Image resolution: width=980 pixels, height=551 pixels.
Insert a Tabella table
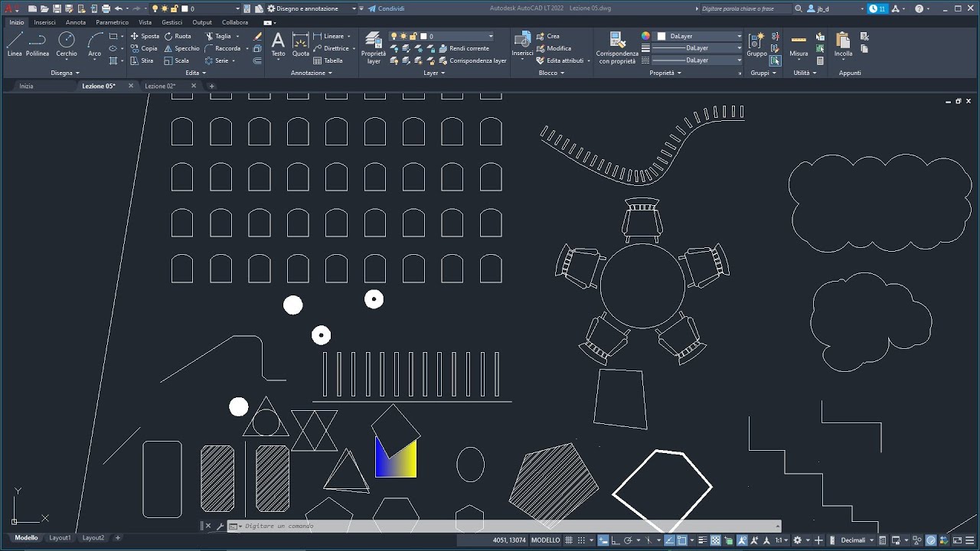coord(328,60)
